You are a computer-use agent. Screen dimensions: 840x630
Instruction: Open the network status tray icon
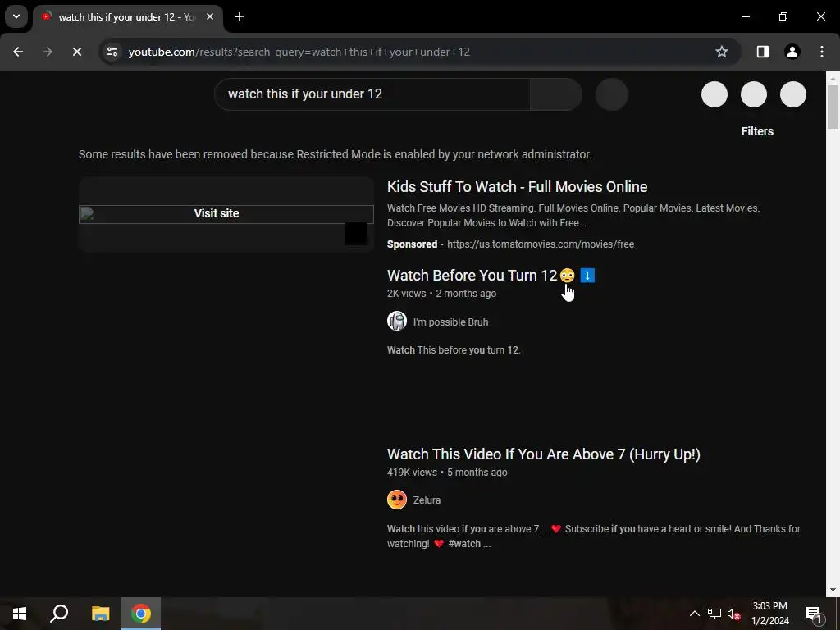714,614
